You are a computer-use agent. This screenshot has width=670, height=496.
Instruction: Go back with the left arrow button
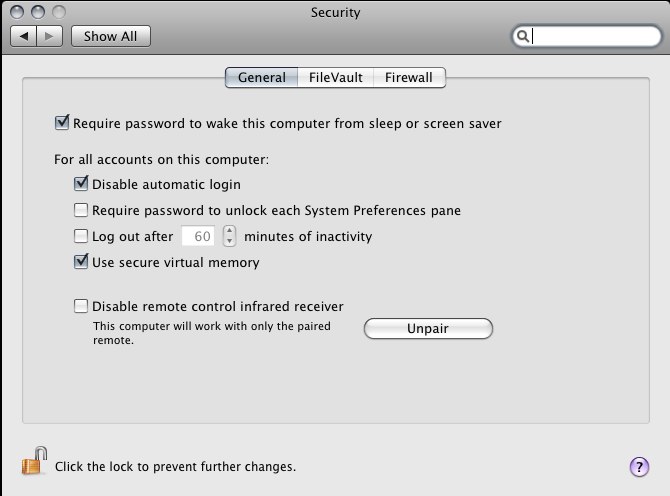point(24,36)
